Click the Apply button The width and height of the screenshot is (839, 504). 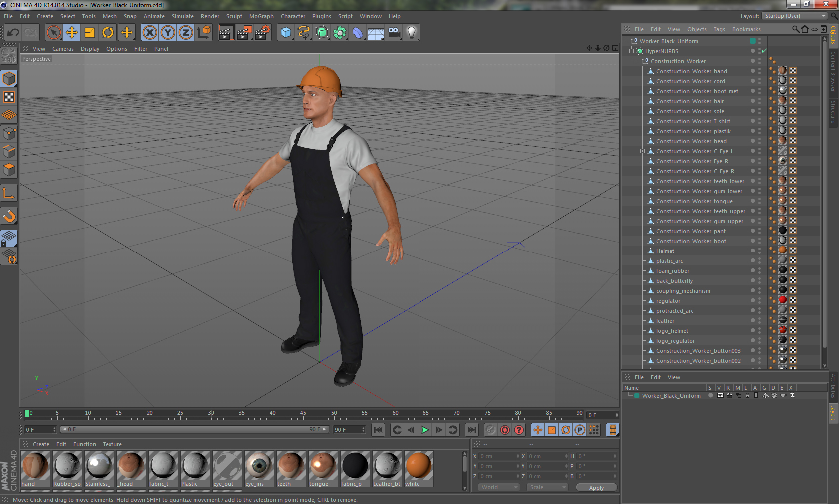click(596, 488)
